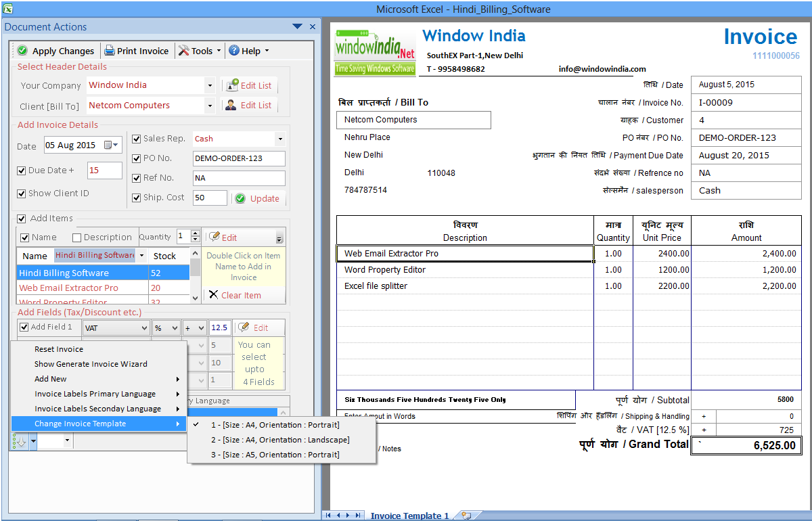Close the Document Actions pane
This screenshot has width=812, height=521.
[x=313, y=26]
